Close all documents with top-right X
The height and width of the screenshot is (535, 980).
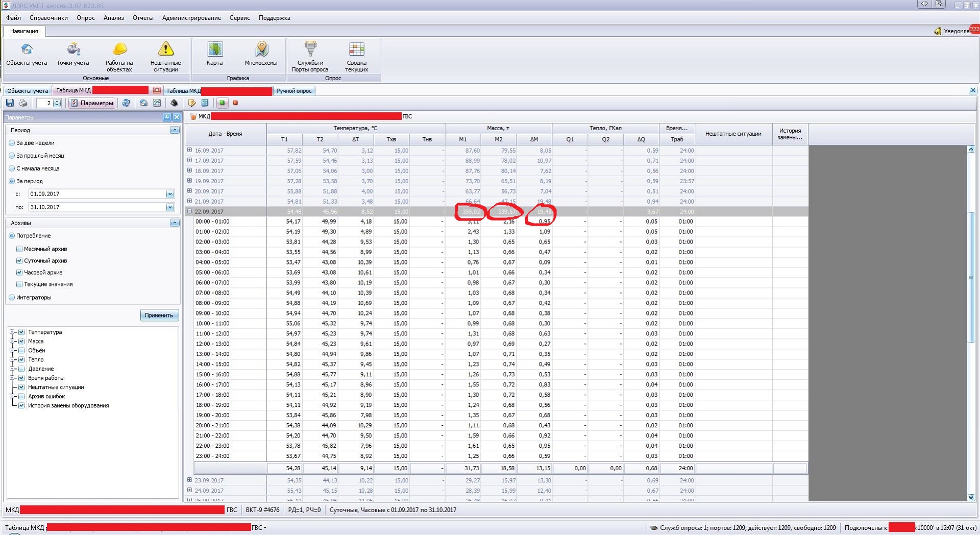tap(973, 90)
